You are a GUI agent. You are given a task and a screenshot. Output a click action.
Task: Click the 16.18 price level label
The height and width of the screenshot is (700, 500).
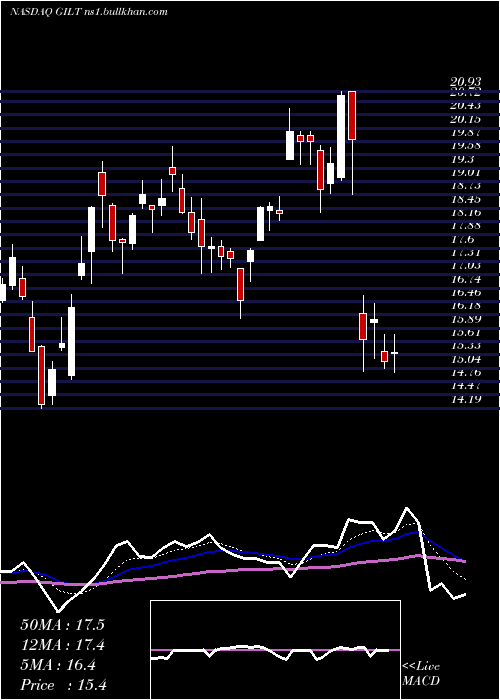pyautogui.click(x=466, y=306)
